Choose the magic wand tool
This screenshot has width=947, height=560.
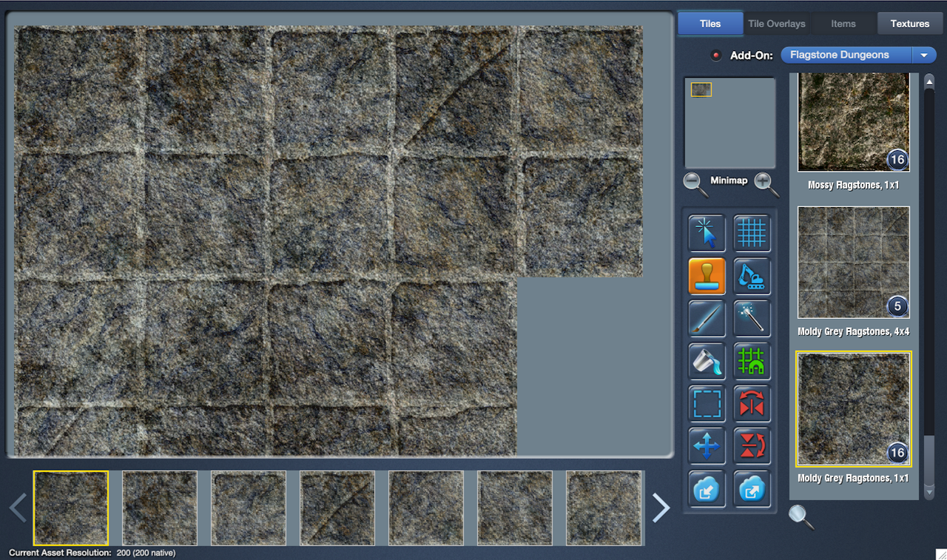pyautogui.click(x=752, y=319)
